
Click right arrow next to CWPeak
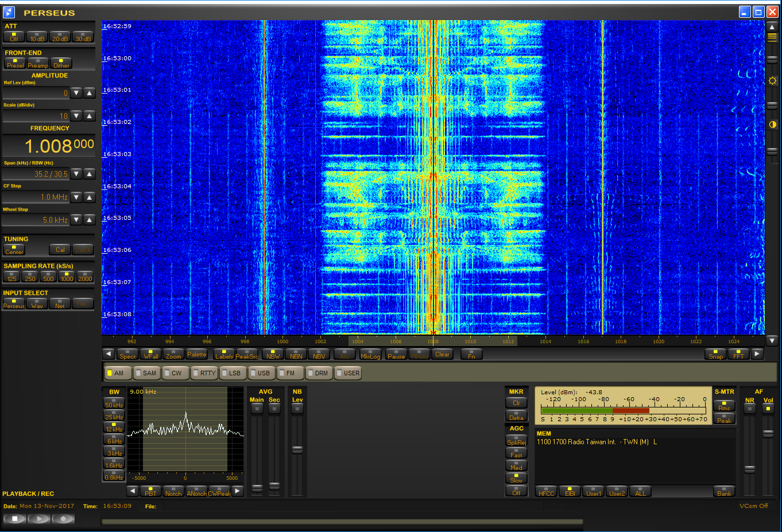[x=238, y=491]
